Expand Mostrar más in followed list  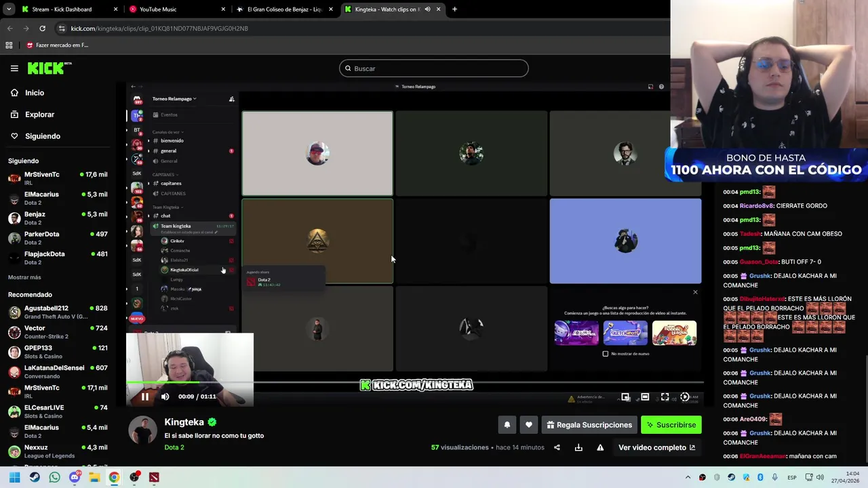coord(24,277)
